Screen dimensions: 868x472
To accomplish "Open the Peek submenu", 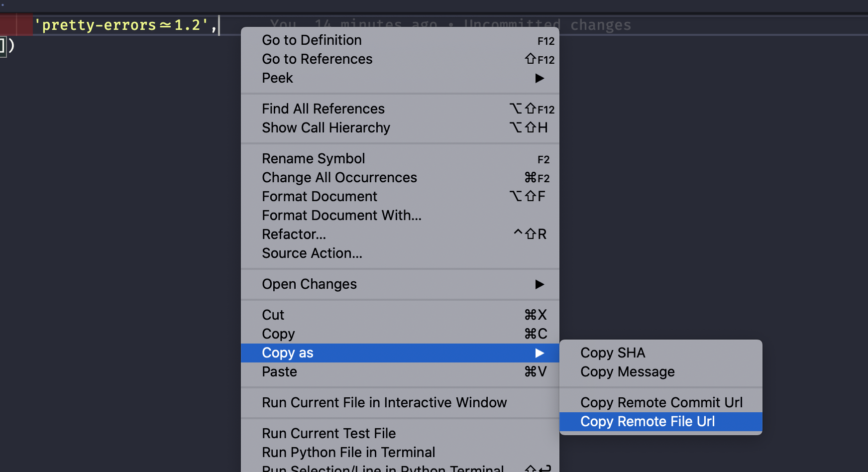I will tap(277, 78).
